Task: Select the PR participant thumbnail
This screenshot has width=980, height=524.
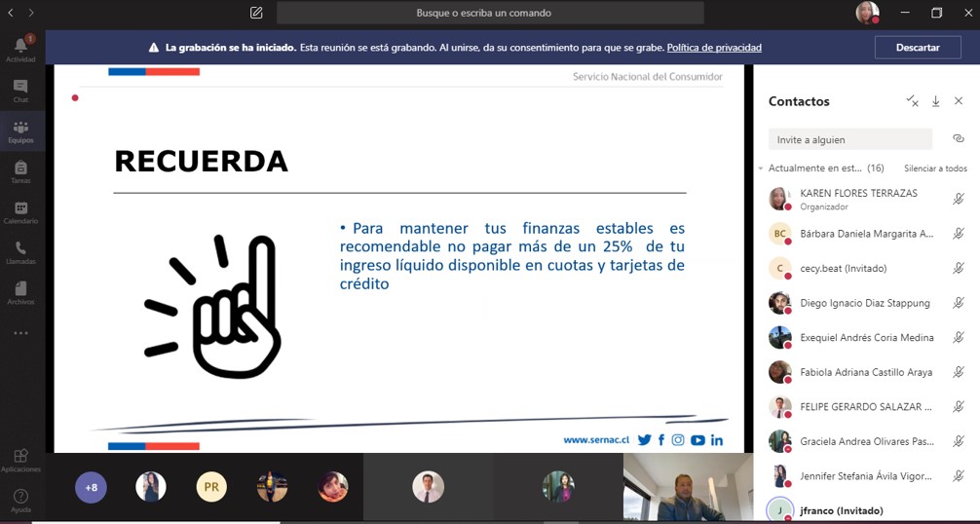Action: pos(211,487)
